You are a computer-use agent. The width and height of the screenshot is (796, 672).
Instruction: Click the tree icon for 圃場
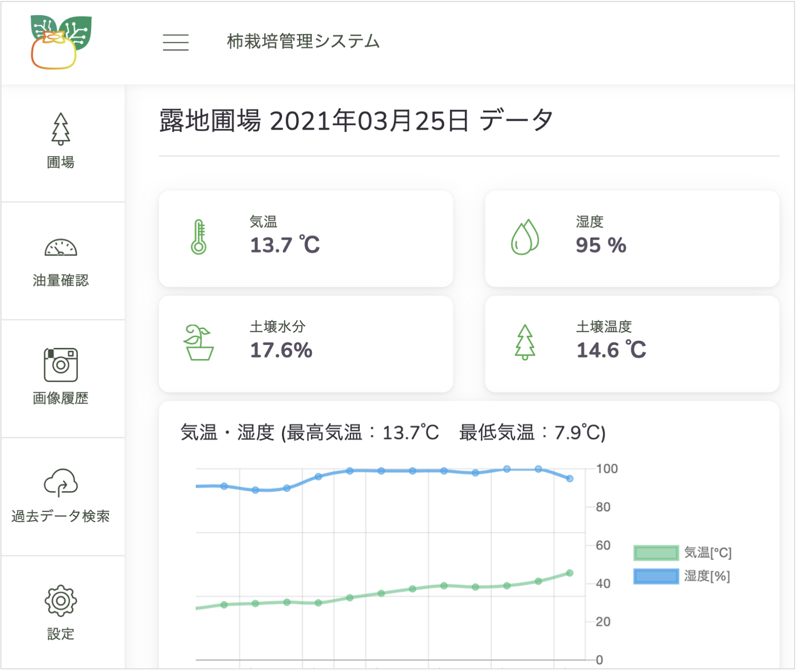coord(60,129)
